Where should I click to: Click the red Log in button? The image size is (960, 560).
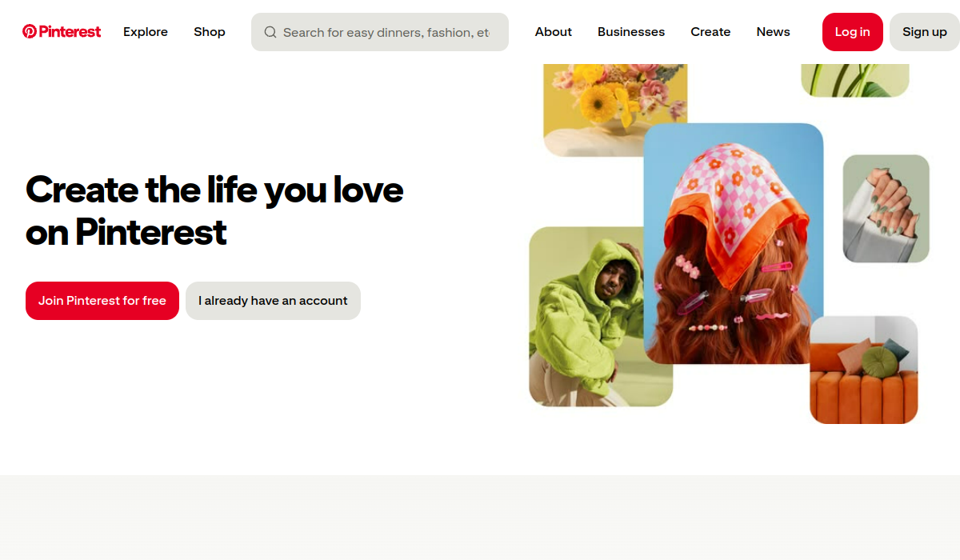click(853, 32)
